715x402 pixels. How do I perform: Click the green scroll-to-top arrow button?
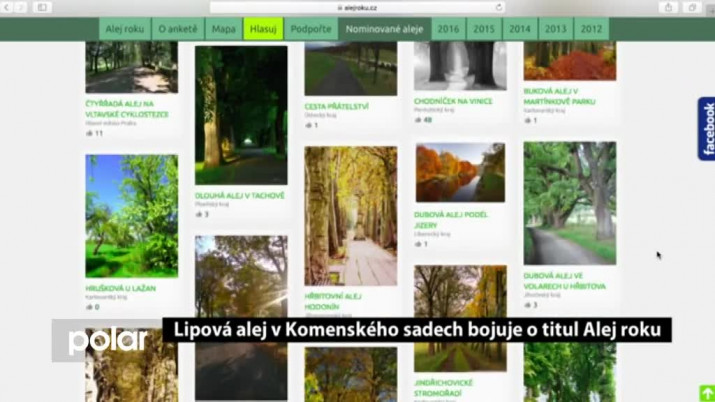point(707,393)
